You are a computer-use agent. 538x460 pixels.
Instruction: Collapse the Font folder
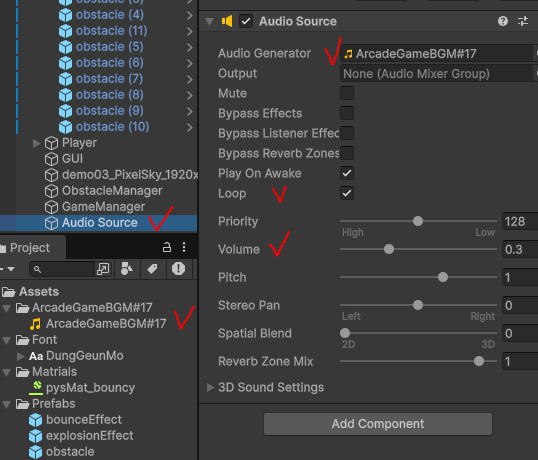tap(6, 341)
